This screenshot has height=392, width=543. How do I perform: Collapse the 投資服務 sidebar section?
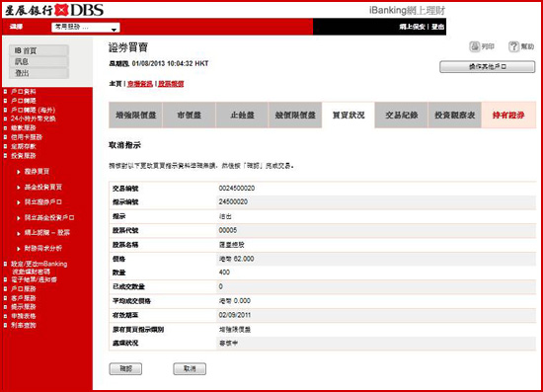(x=23, y=156)
